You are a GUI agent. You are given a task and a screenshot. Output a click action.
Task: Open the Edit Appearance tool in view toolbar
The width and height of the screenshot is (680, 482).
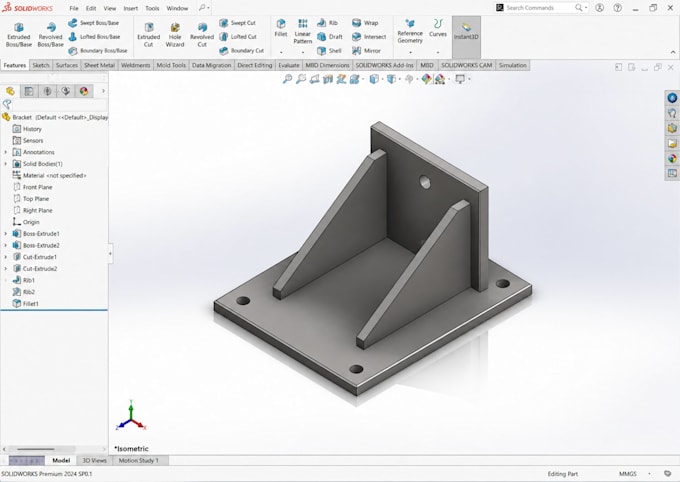(x=426, y=79)
